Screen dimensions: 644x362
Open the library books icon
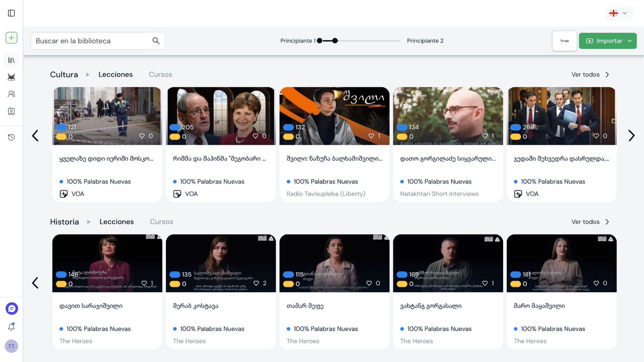[11, 60]
